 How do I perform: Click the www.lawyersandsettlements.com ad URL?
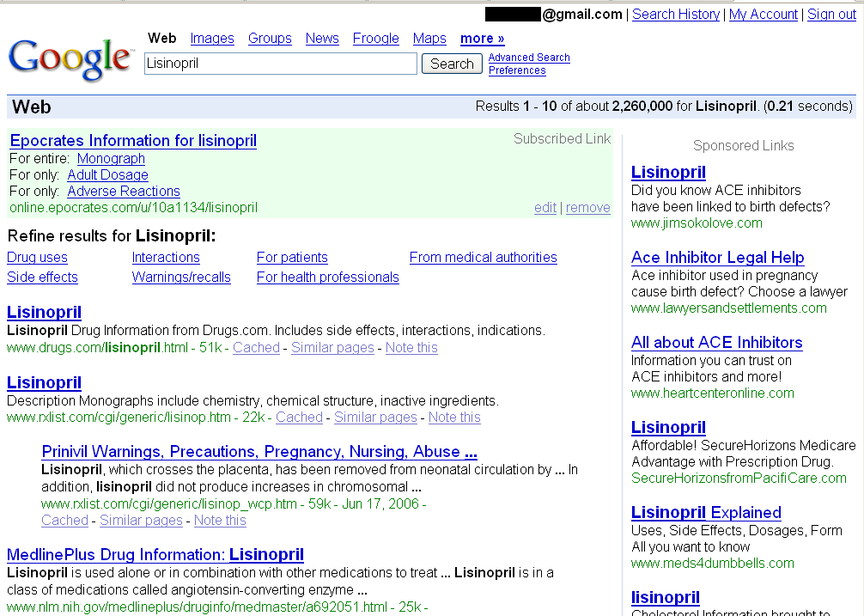pyautogui.click(x=729, y=308)
